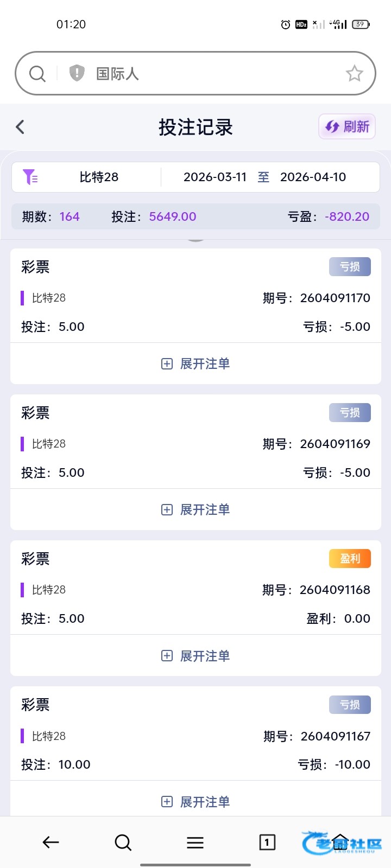
Task: Open the 比特28 game type selector
Action: (99, 177)
